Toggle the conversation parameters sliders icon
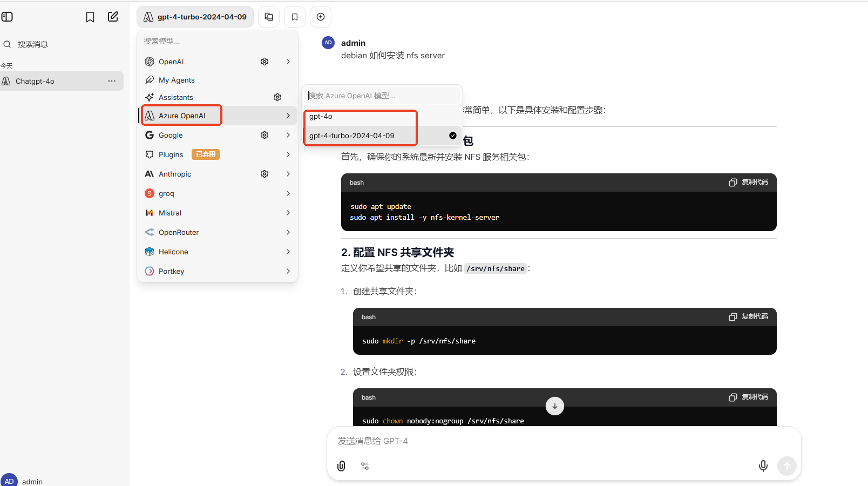 pyautogui.click(x=365, y=466)
